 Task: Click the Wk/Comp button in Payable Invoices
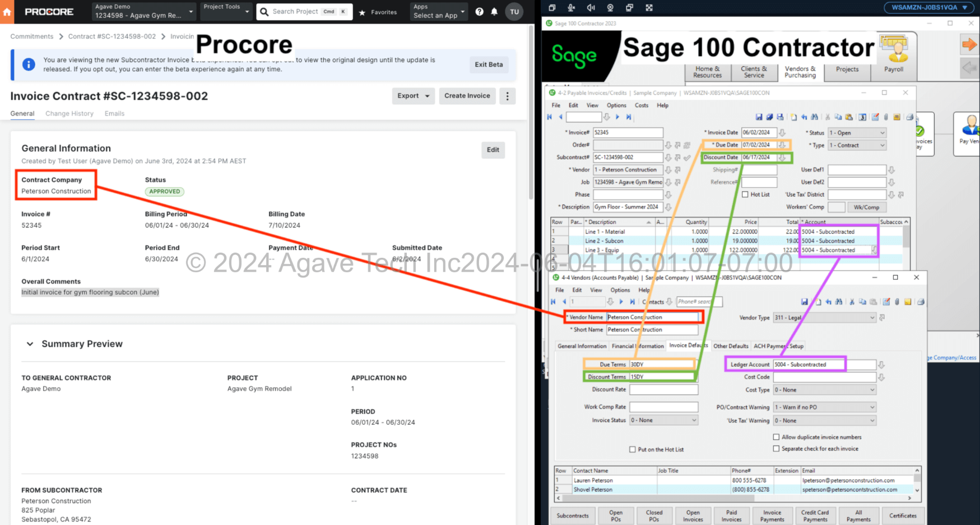[x=866, y=207]
